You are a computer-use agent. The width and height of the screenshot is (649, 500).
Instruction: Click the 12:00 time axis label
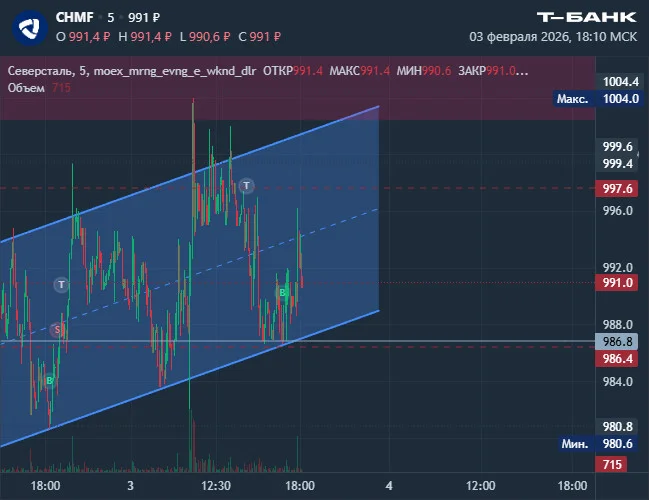coord(480,486)
